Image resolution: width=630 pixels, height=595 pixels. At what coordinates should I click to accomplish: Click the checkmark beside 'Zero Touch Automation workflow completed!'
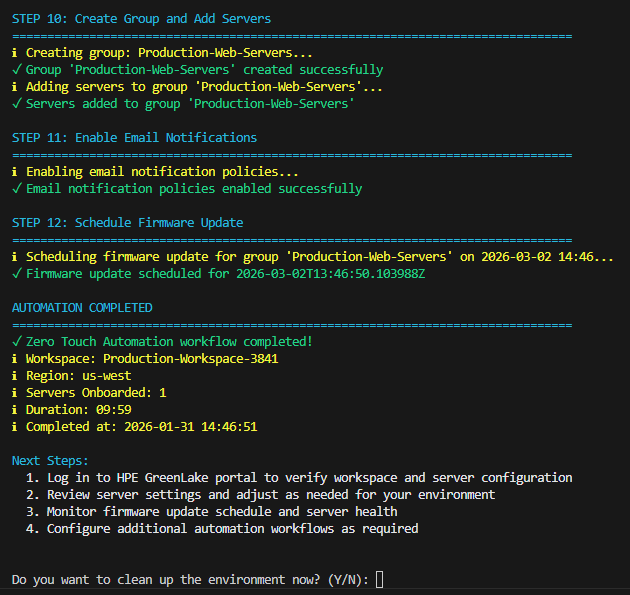(15, 342)
